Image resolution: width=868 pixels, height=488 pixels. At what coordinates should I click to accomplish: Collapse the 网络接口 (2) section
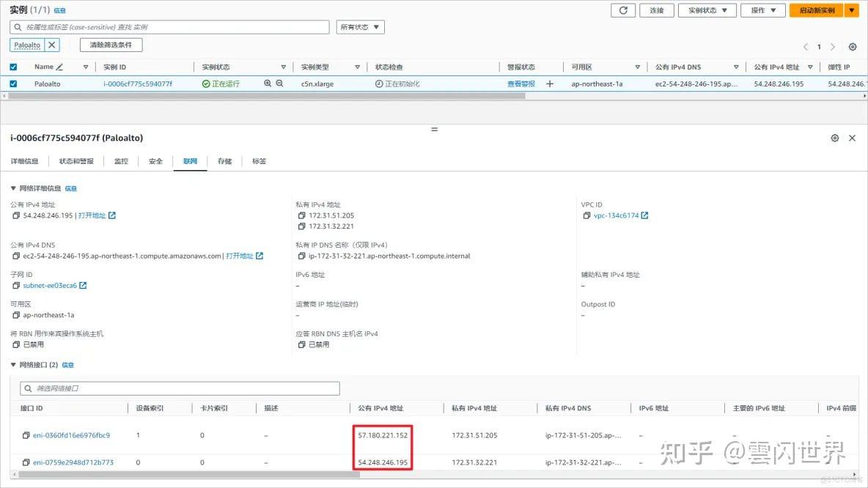tap(12, 364)
